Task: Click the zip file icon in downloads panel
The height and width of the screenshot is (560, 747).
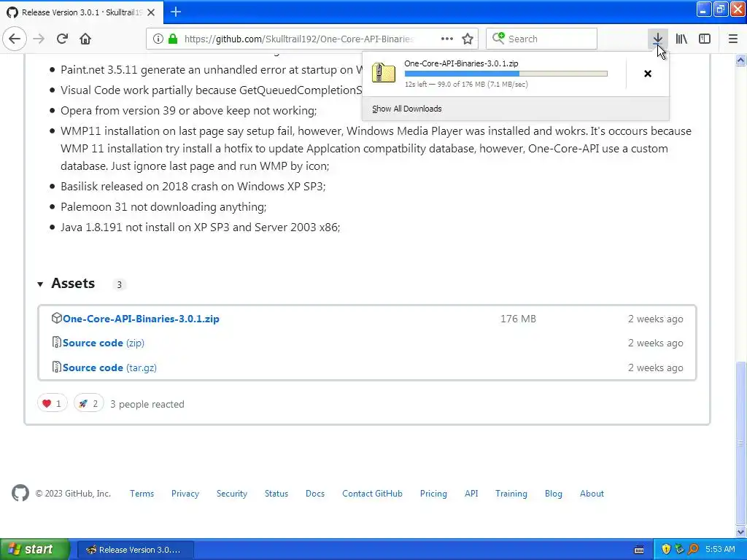Action: [384, 74]
